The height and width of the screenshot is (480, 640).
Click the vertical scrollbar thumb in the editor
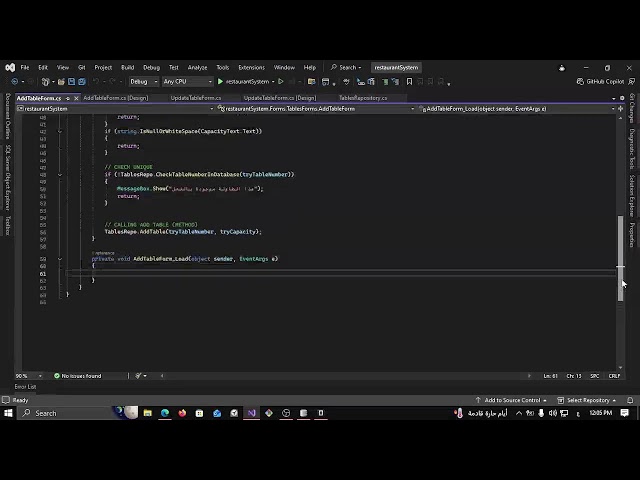[620, 258]
